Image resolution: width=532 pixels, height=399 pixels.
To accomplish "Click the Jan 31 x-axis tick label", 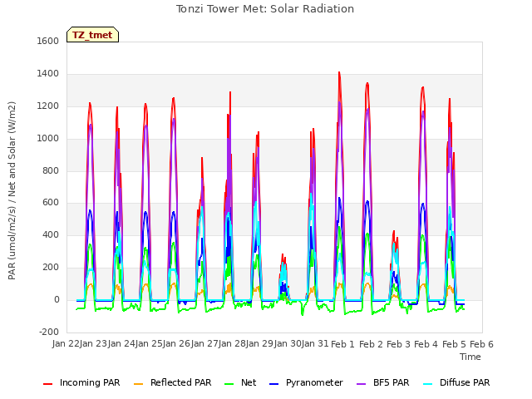I will [316, 344].
